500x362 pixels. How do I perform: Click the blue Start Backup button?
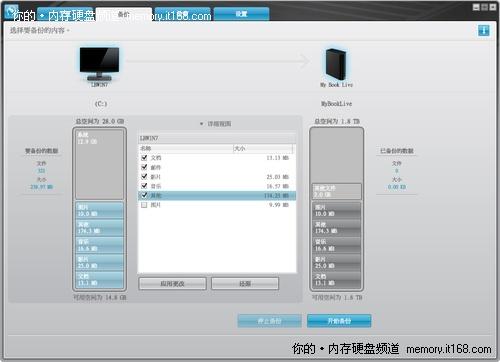point(339,321)
